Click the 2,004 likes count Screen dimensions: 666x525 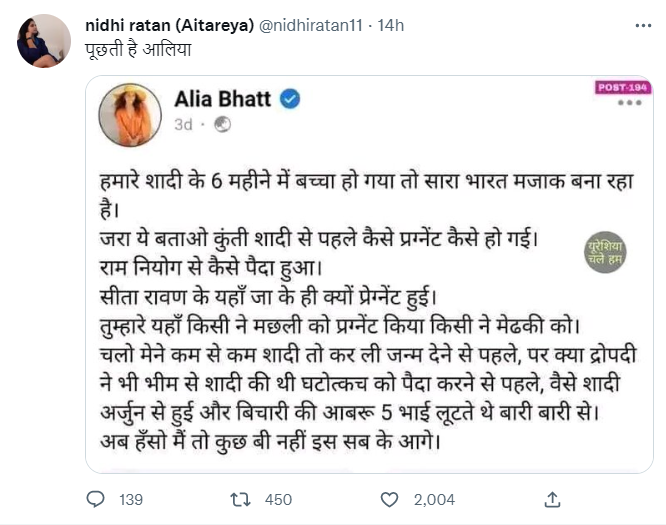pyautogui.click(x=434, y=499)
